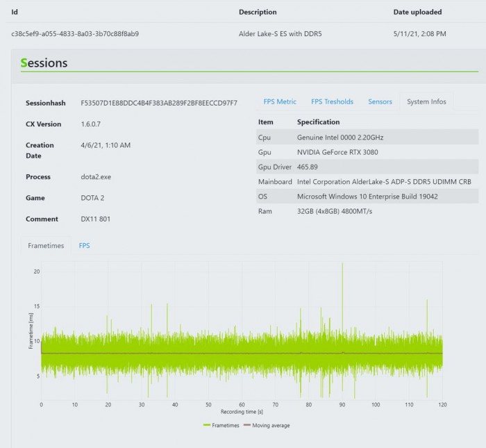The height and width of the screenshot is (448, 486).
Task: Click the Sessions section heading
Action: 44,63
